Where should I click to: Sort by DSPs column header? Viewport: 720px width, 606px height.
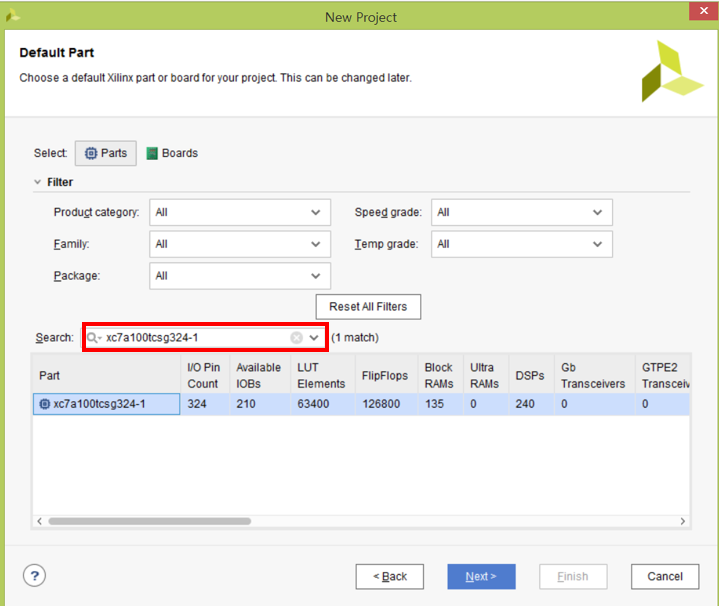pos(531,375)
